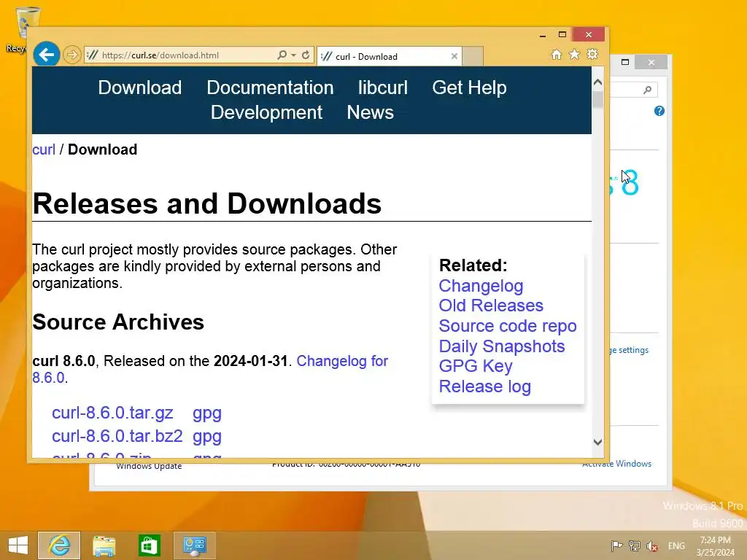Viewport: 747px width, 560px height.
Task: Minimize the Internet Explorer window
Action: point(543,35)
